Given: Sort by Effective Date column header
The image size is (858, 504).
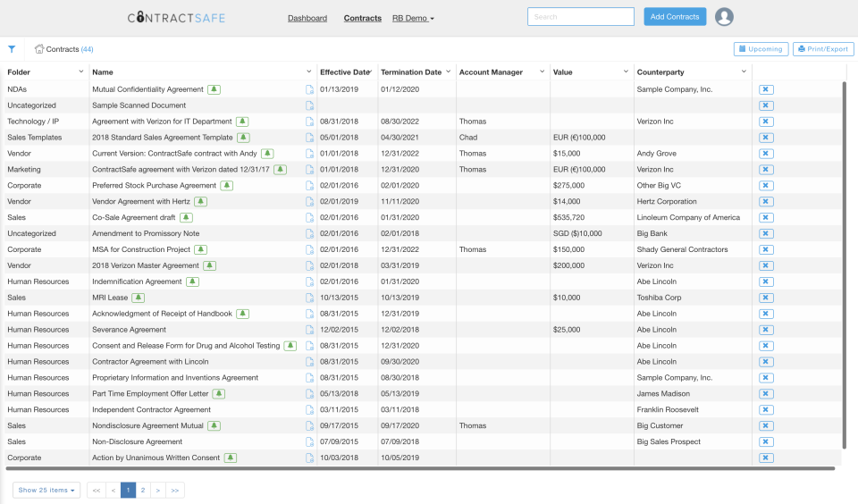Looking at the screenshot, I should pos(345,71).
